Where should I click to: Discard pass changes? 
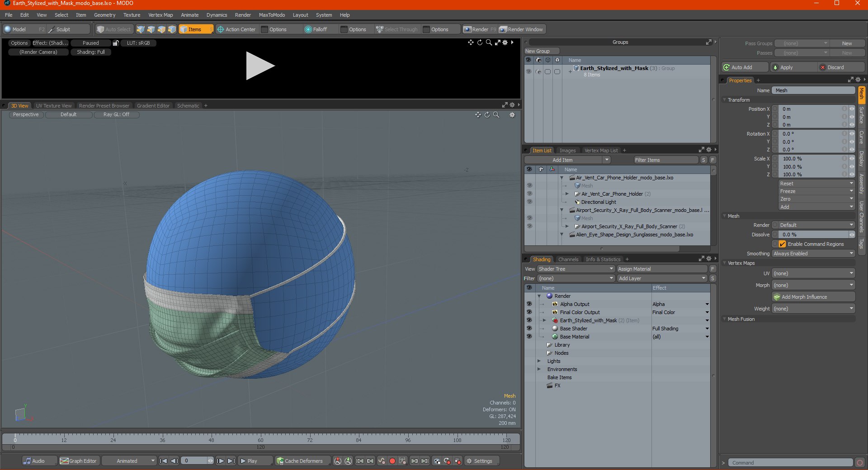coord(841,67)
